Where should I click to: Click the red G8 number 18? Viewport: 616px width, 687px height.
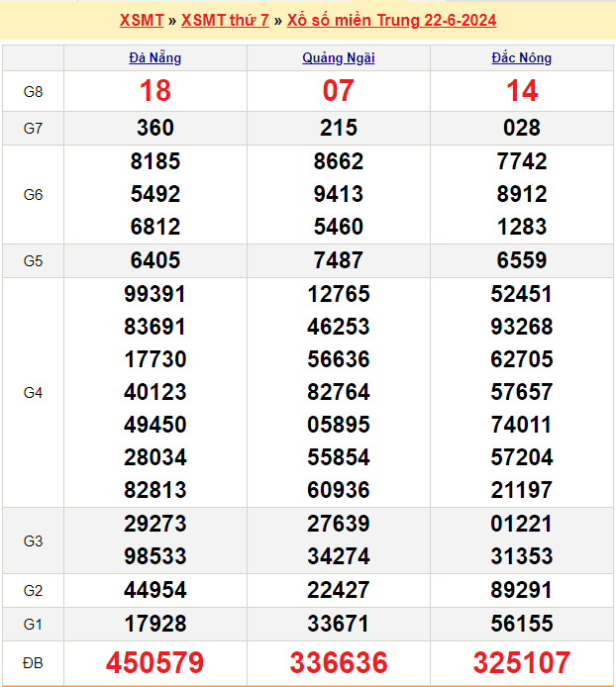click(155, 92)
